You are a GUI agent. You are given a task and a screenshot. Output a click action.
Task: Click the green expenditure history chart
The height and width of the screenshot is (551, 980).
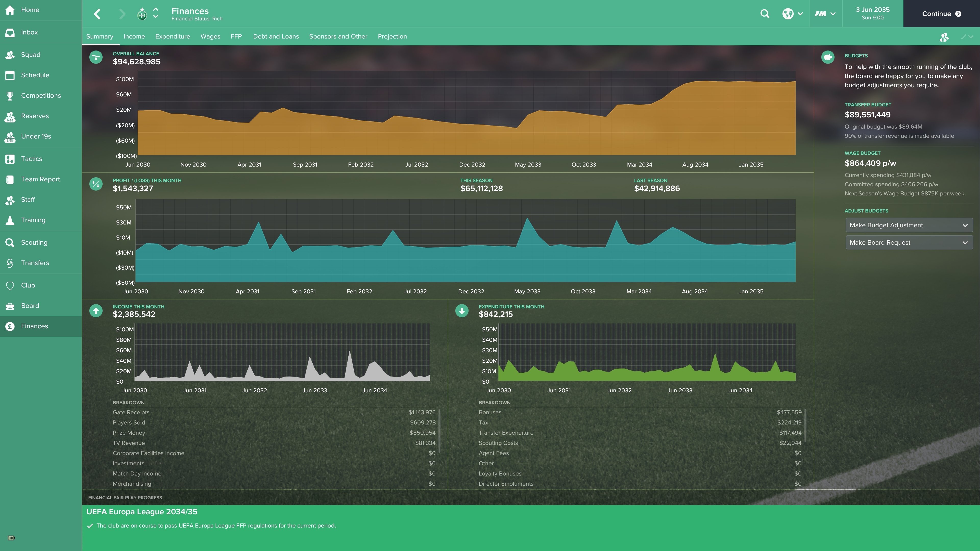click(647, 353)
